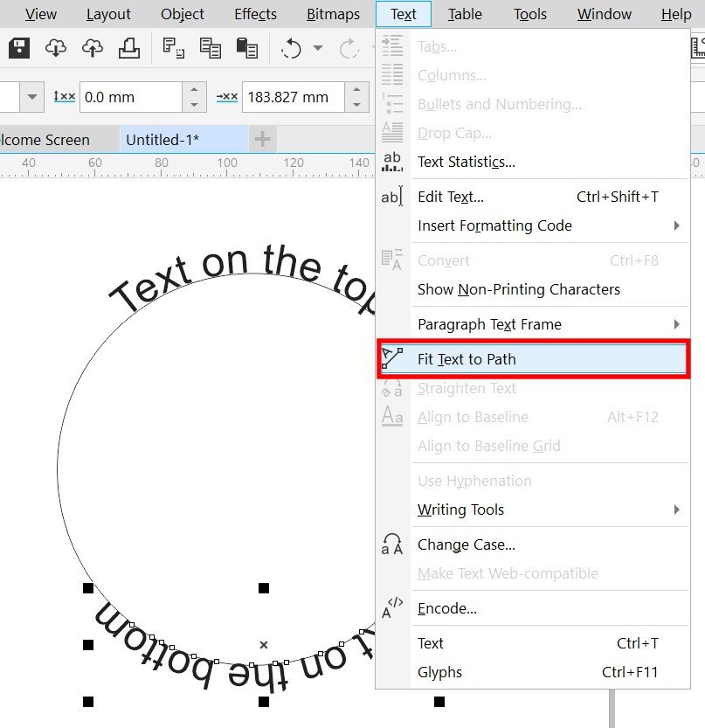Open Text Statistics from the menu
This screenshot has width=705, height=728.
click(466, 162)
